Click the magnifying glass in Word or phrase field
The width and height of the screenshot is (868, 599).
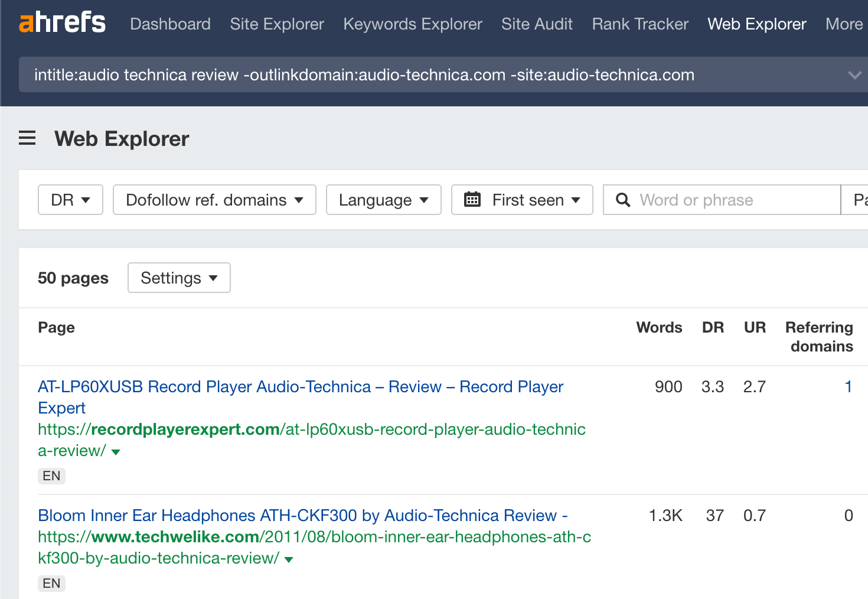tap(622, 200)
